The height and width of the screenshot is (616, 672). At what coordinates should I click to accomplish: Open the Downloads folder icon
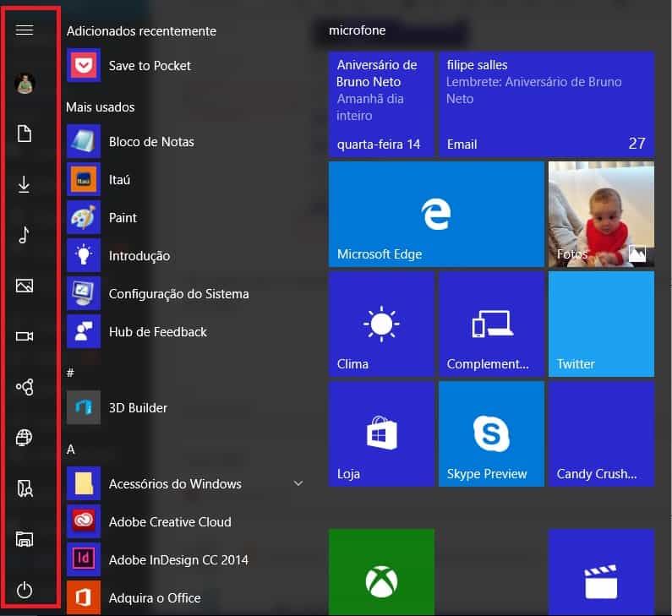[25, 184]
